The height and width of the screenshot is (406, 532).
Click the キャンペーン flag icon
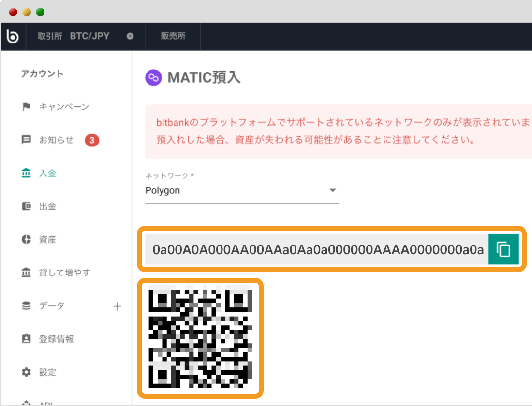(26, 106)
